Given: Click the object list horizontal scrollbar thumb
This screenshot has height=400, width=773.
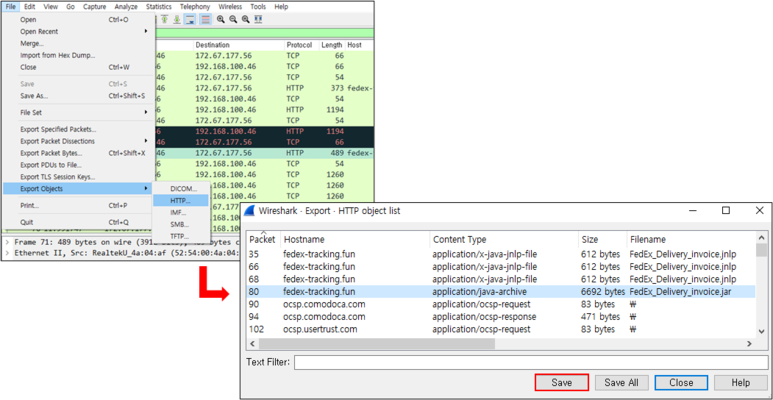Looking at the screenshot, I should (377, 344).
